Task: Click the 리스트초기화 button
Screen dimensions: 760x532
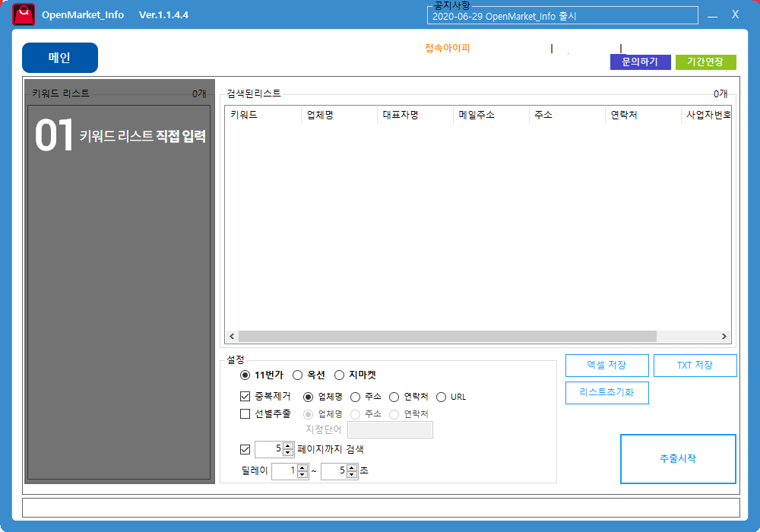Action: tap(606, 392)
